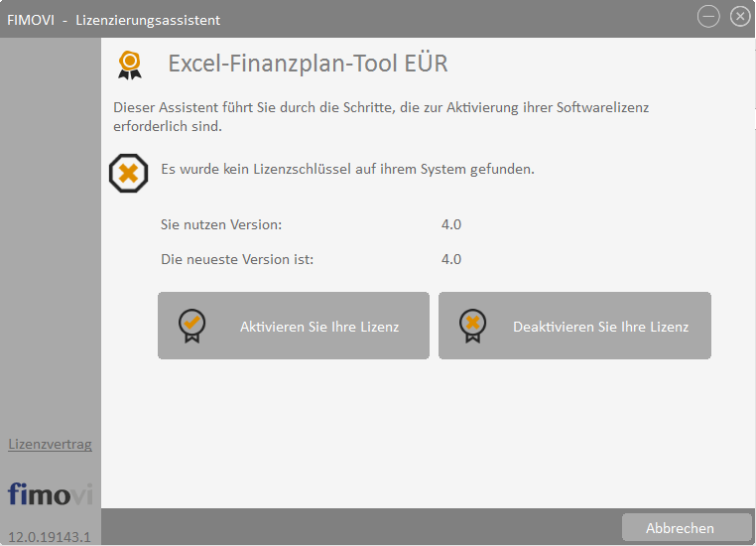
Task: Click the 'Die neueste Version ist:' label
Action: (237, 259)
